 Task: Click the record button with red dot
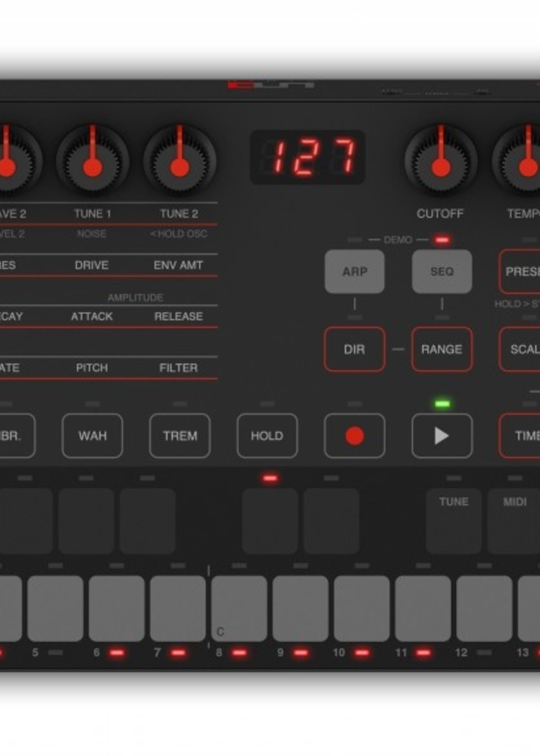pyautogui.click(x=354, y=435)
